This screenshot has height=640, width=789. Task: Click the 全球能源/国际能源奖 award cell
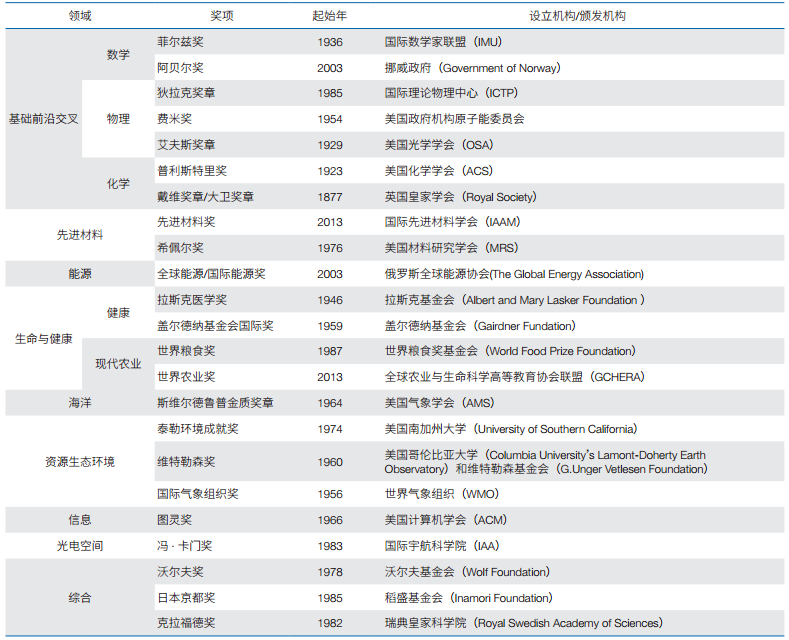(211, 274)
